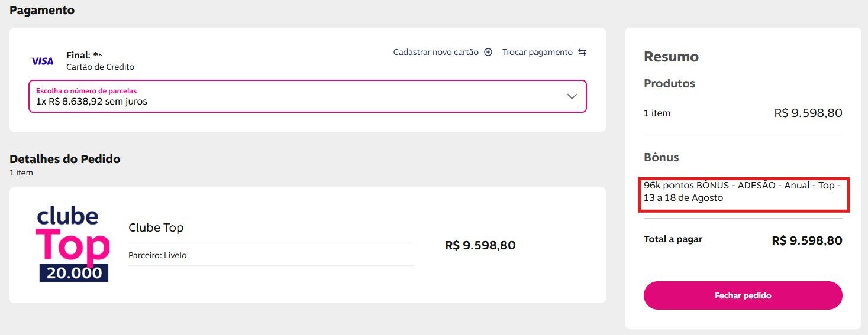Click the Detalhes do Pedido heading
This screenshot has height=335, width=868.
point(65,159)
